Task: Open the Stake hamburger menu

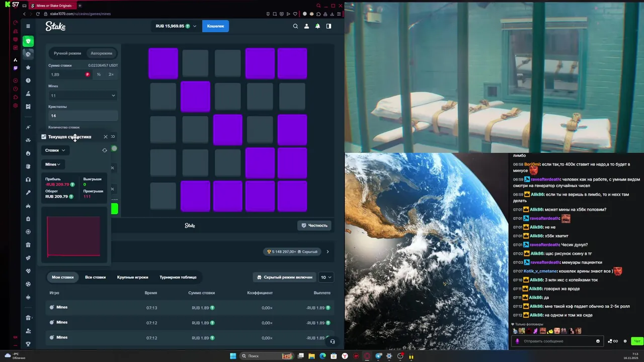Action: (x=28, y=26)
